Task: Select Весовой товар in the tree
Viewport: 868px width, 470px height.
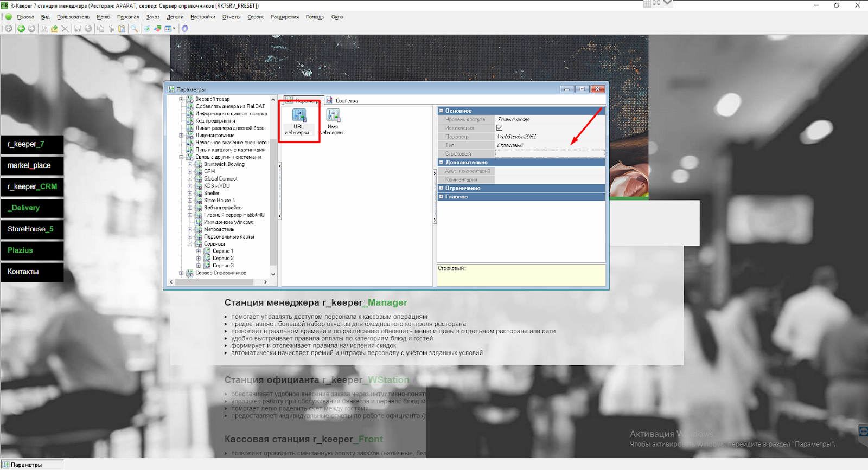Action: [212, 99]
